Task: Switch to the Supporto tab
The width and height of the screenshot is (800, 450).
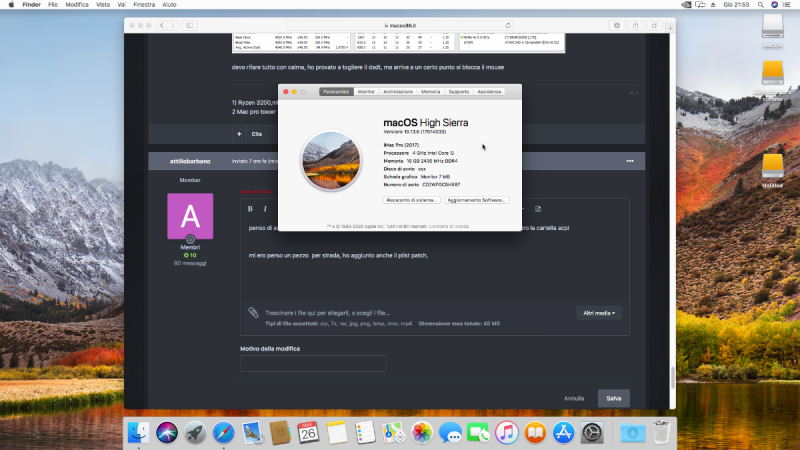Action: (459, 92)
